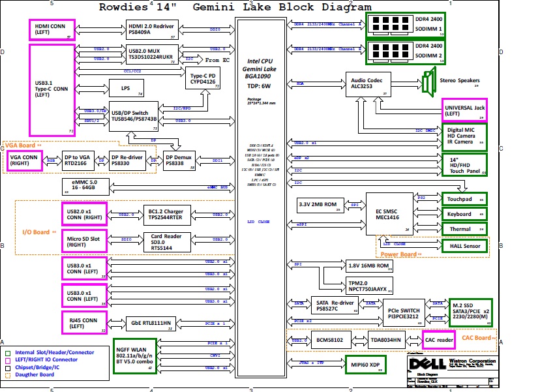Click the HDMI CONN (LEFT) block
The height and width of the screenshot is (392, 555).
tap(52, 30)
